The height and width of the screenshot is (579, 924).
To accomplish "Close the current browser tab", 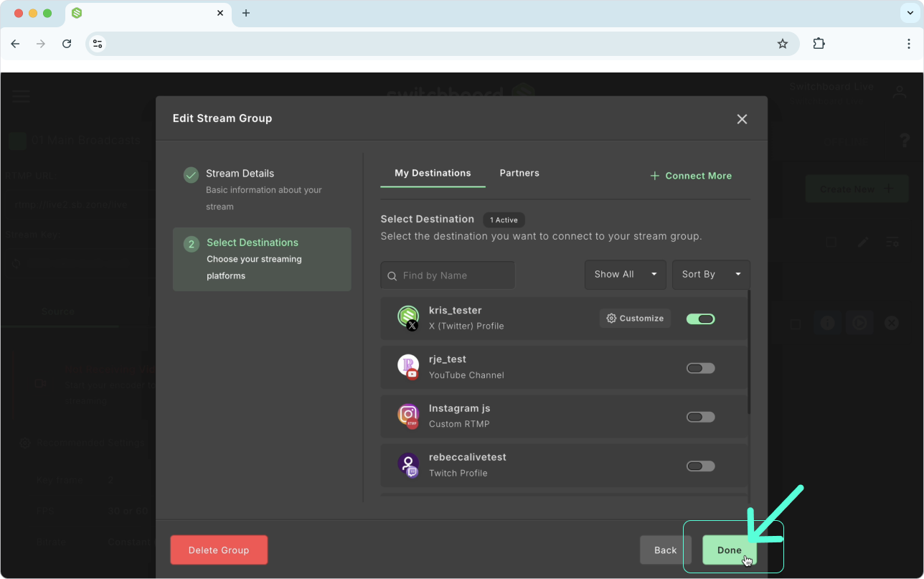I will (x=221, y=13).
